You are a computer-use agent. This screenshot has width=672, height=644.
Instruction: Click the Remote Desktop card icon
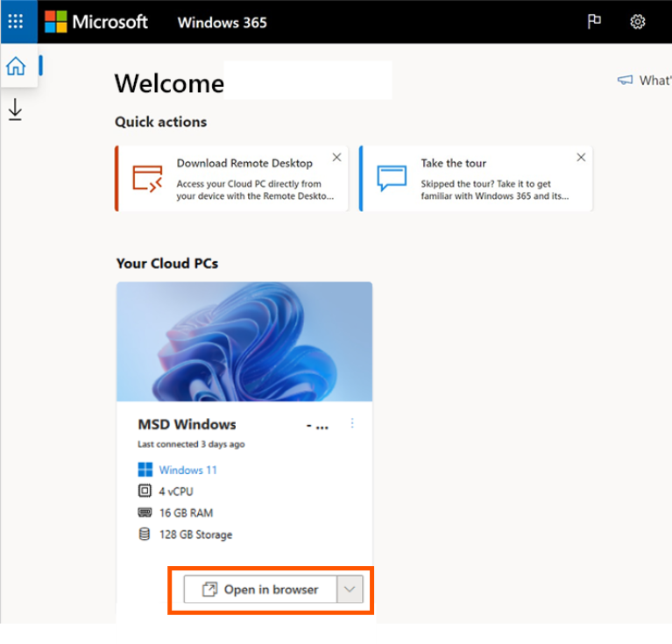coord(147,178)
